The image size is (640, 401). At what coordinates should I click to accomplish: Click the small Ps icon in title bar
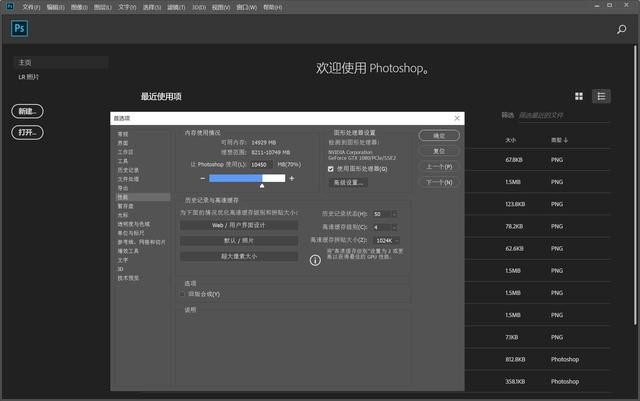10,6
